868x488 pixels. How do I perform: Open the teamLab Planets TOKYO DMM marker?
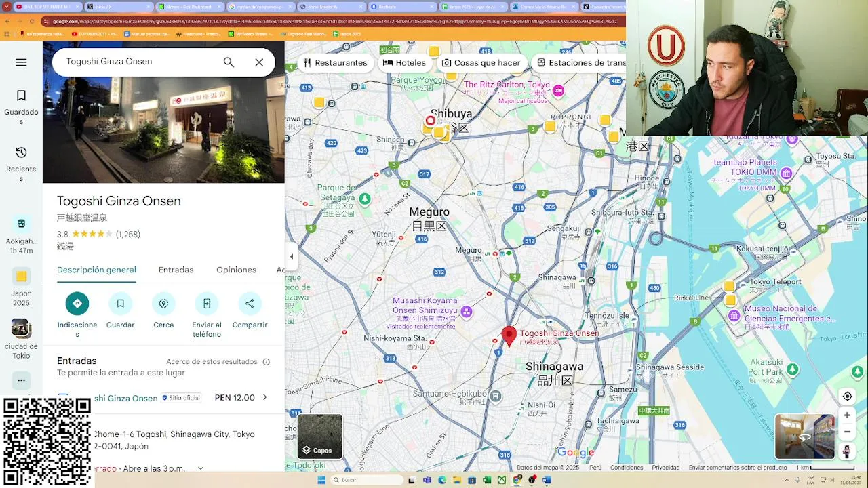point(786,174)
